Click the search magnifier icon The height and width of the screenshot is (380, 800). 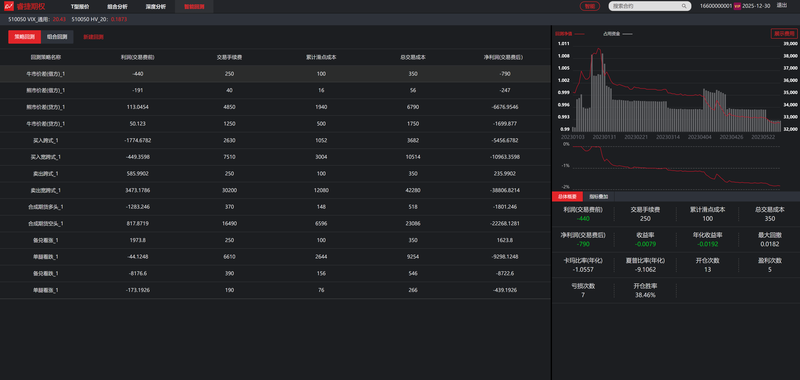point(684,6)
